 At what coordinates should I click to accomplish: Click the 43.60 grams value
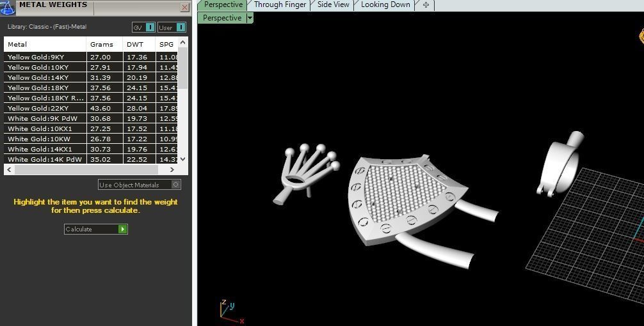(101, 108)
